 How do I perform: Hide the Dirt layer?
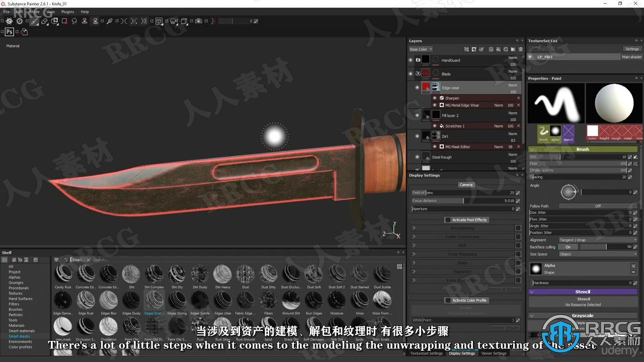(417, 136)
